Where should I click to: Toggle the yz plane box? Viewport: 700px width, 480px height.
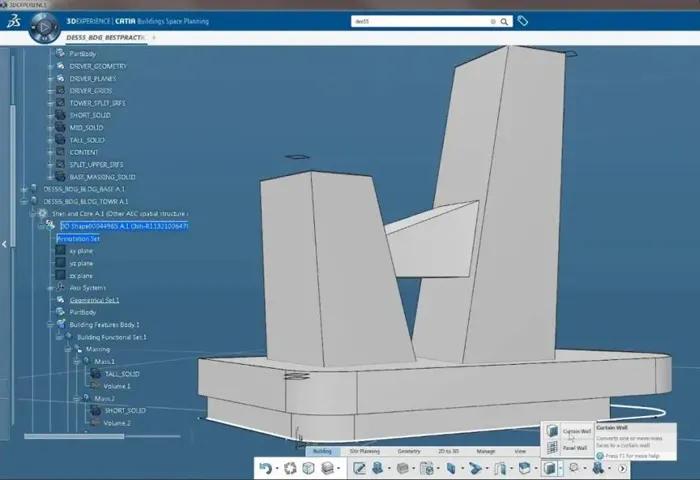61,263
